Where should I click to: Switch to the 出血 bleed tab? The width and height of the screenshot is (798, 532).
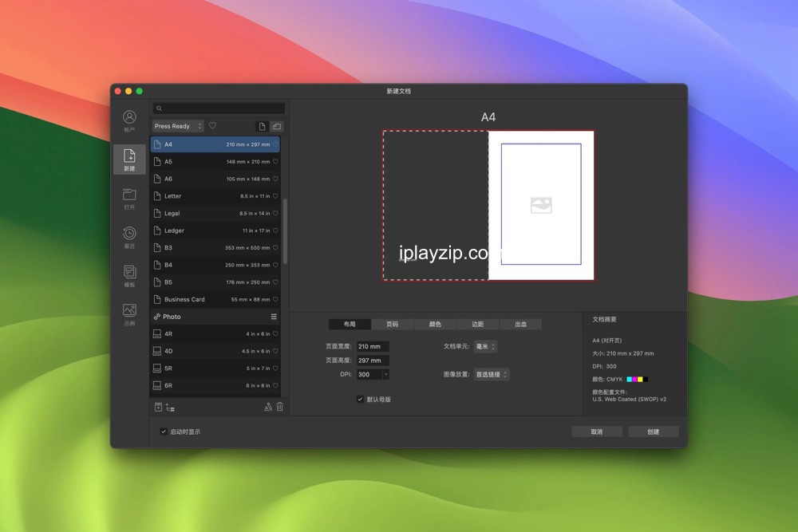520,325
